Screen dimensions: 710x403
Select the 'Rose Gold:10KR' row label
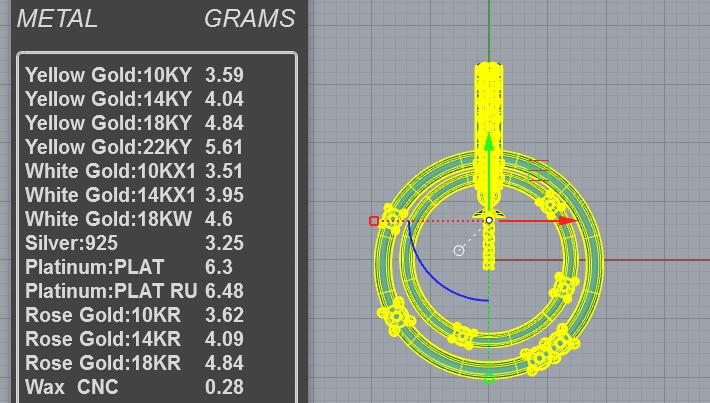click(103, 315)
